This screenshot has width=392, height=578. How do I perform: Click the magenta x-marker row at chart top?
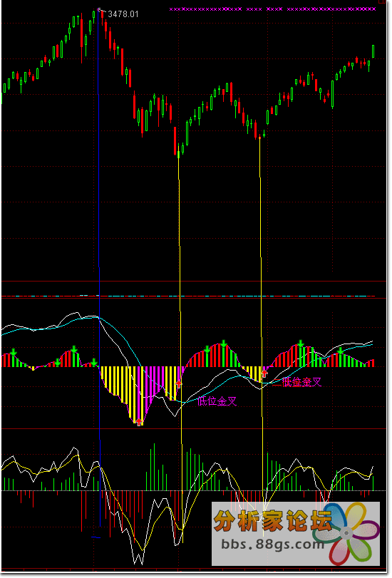coord(272,9)
